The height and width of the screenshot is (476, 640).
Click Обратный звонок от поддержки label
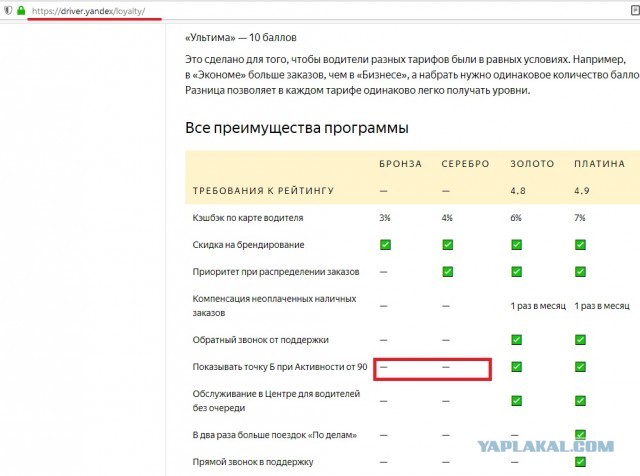260,340
